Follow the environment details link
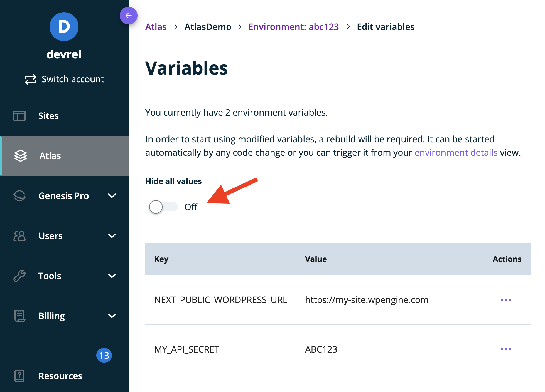Viewport: 545px width, 392px height. coord(456,152)
